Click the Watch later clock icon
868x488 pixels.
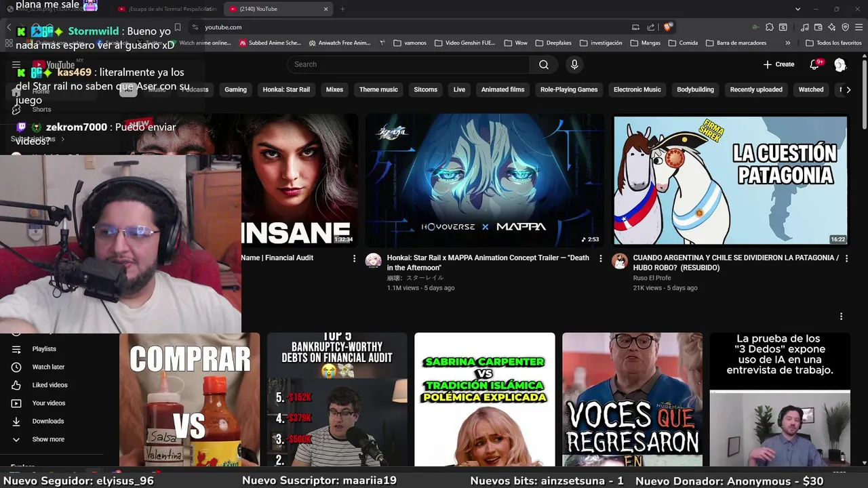[x=16, y=367]
